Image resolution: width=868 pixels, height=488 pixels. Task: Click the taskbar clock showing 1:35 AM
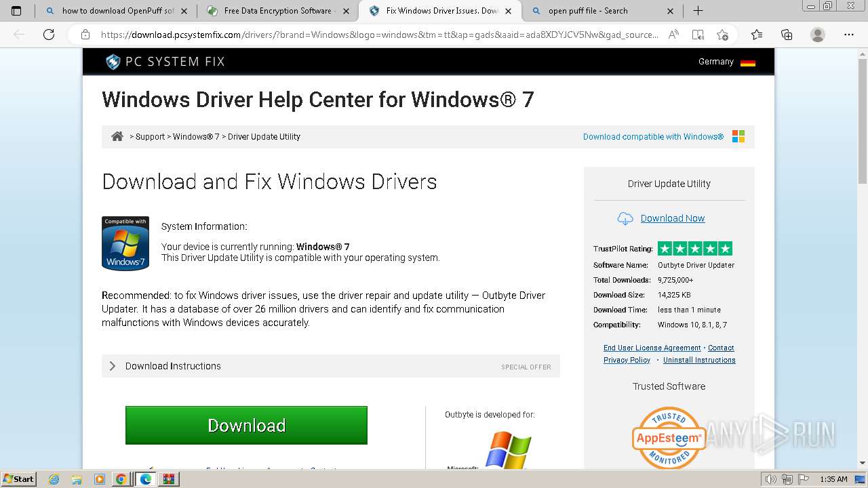pos(833,479)
